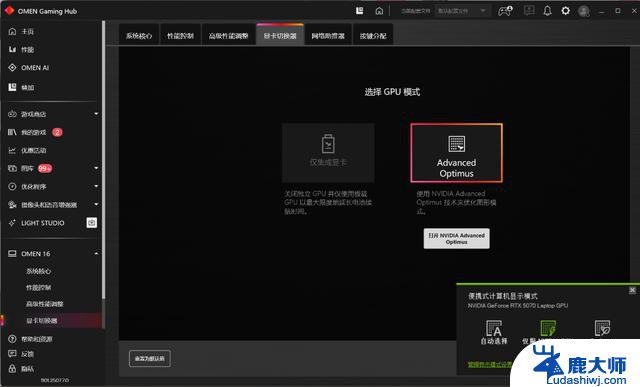Expand the game store sidebar section
The image size is (640, 387).
(96, 113)
